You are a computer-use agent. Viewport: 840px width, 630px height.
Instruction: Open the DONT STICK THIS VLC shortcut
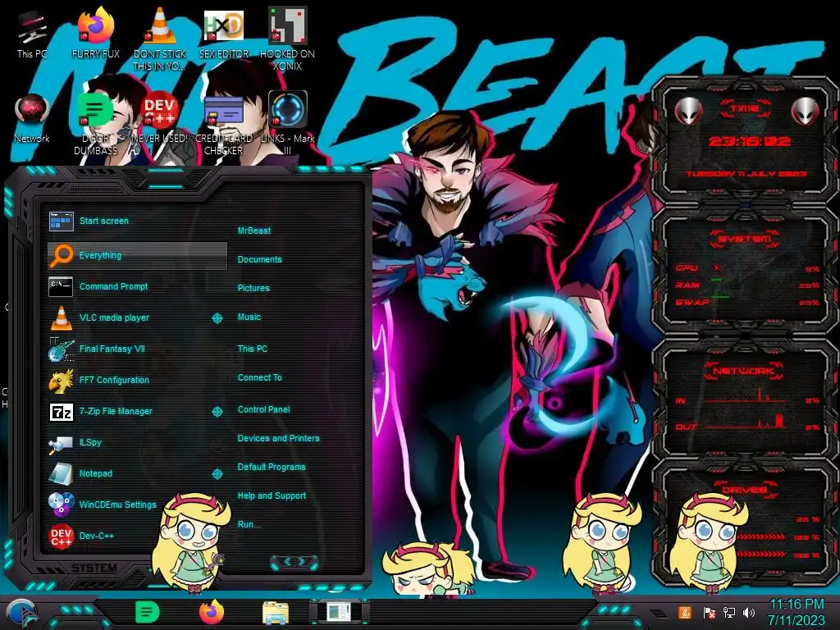click(x=160, y=38)
